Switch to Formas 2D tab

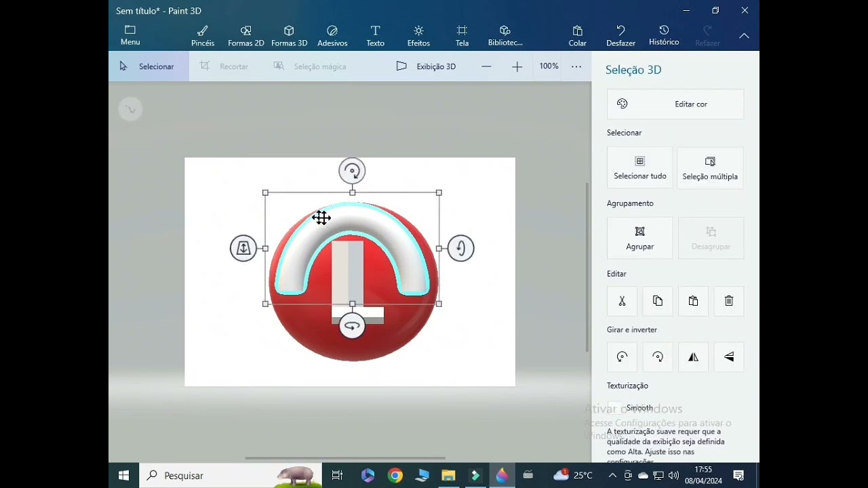(x=245, y=35)
